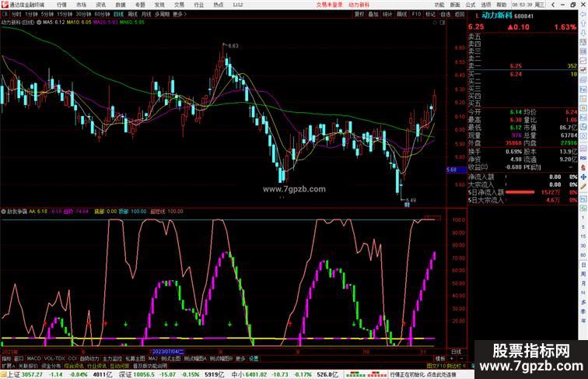This screenshot has height=379, width=588.
Task: Select the 周线 weekly period
Action: 133,14
